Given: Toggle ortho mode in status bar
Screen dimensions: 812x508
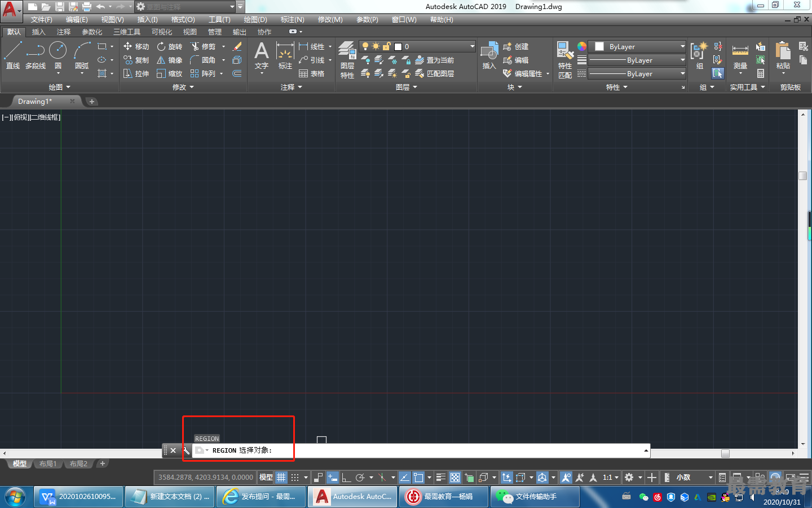Looking at the screenshot, I should click(346, 478).
